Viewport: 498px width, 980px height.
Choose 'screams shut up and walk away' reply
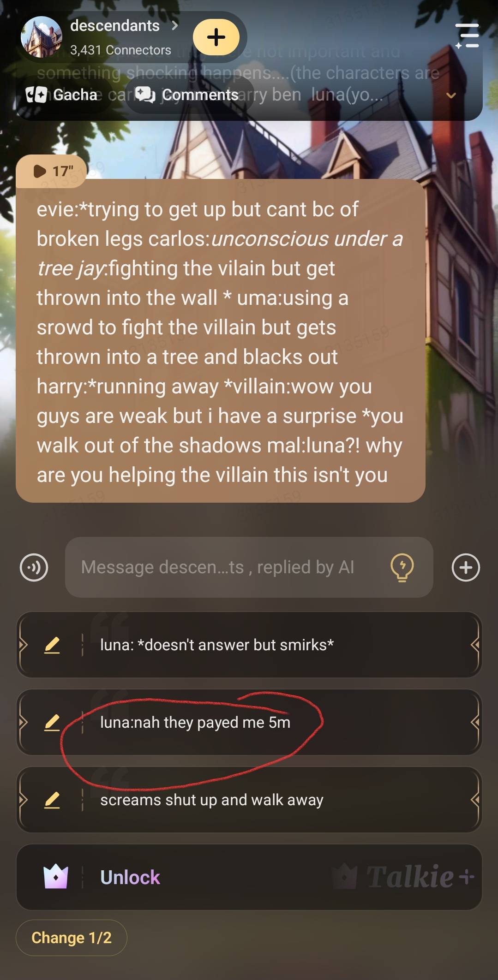tap(249, 800)
